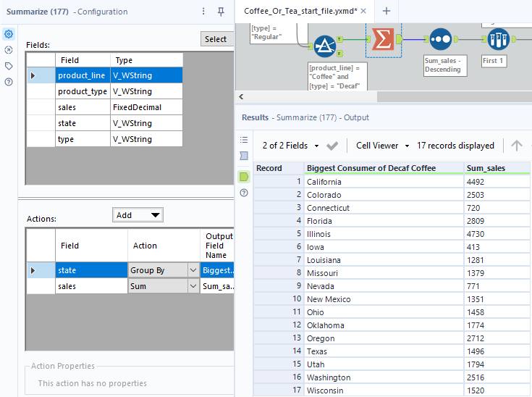Viewport: 532px width, 397px height.
Task: Go to previous record with up arrow
Action: [517, 146]
